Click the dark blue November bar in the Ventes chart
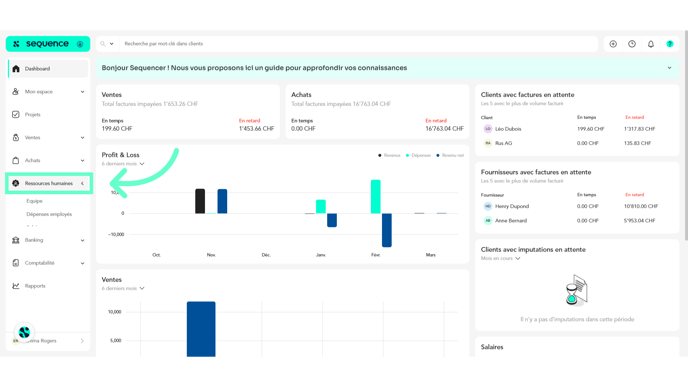This screenshot has width=688, height=387. click(x=201, y=329)
